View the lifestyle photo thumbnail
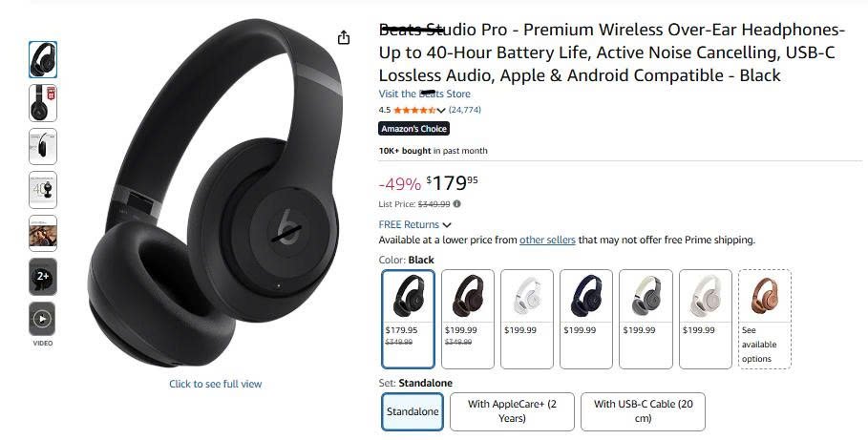This screenshot has width=868, height=440. click(x=43, y=233)
